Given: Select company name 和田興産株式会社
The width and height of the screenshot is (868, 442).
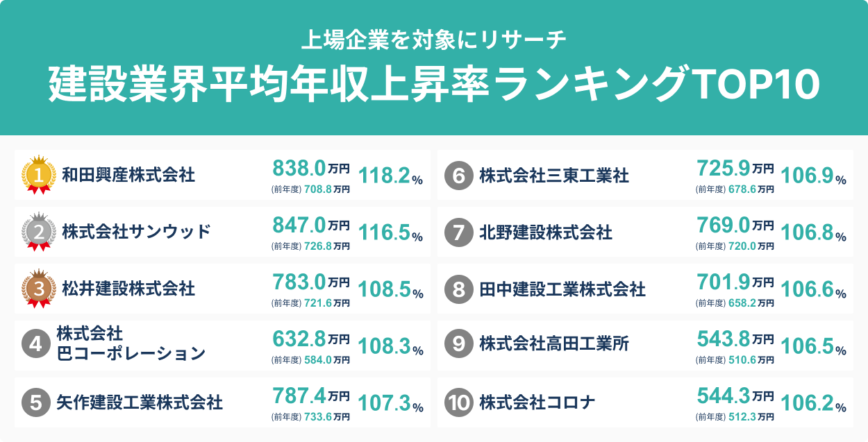Looking at the screenshot, I should pyautogui.click(x=128, y=175).
